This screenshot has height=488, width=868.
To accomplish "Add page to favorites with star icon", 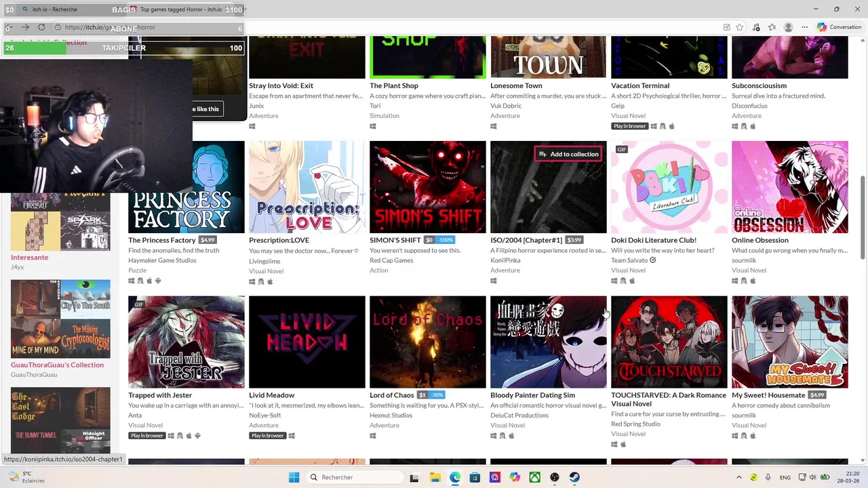I will [740, 27].
